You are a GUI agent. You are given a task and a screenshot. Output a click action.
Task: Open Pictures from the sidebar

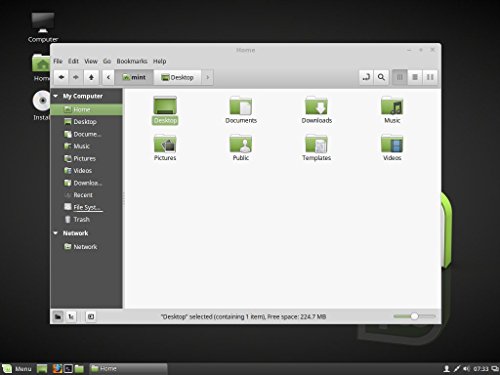coord(87,158)
